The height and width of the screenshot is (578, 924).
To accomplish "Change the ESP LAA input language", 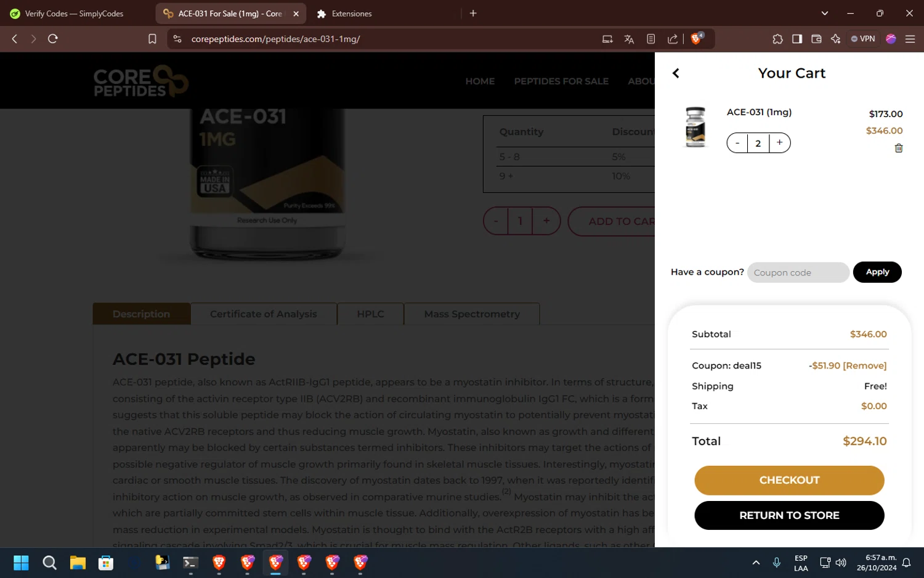I will coord(801,563).
